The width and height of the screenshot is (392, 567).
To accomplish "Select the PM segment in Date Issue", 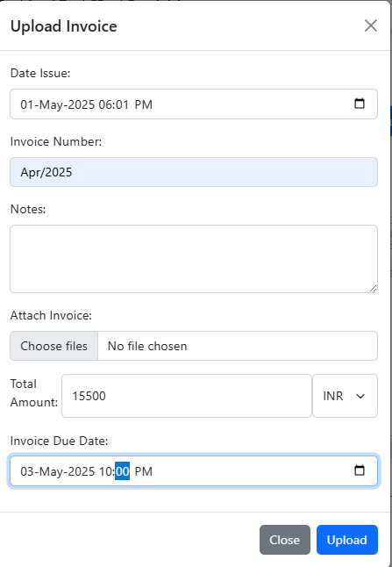I will [144, 104].
